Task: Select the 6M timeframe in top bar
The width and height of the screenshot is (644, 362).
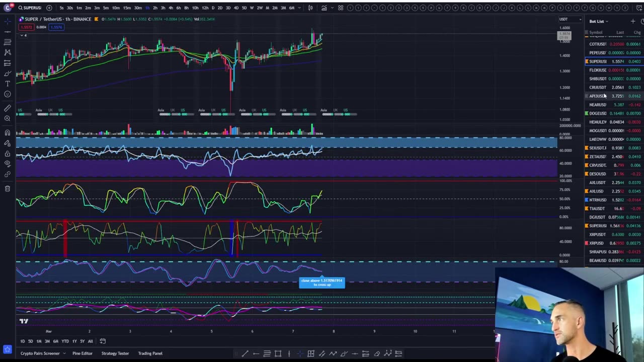Action: pyautogui.click(x=291, y=8)
